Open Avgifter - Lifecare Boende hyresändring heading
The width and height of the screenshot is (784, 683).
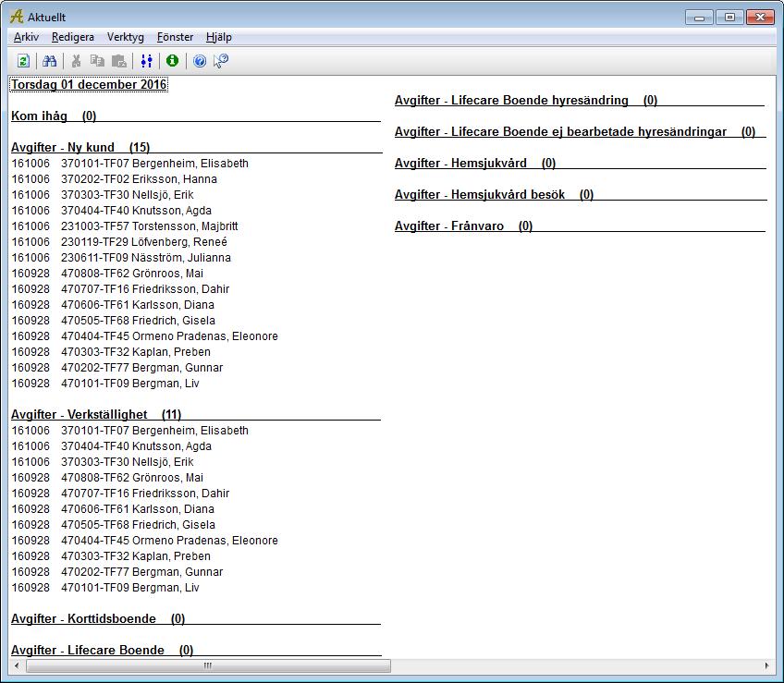526,101
